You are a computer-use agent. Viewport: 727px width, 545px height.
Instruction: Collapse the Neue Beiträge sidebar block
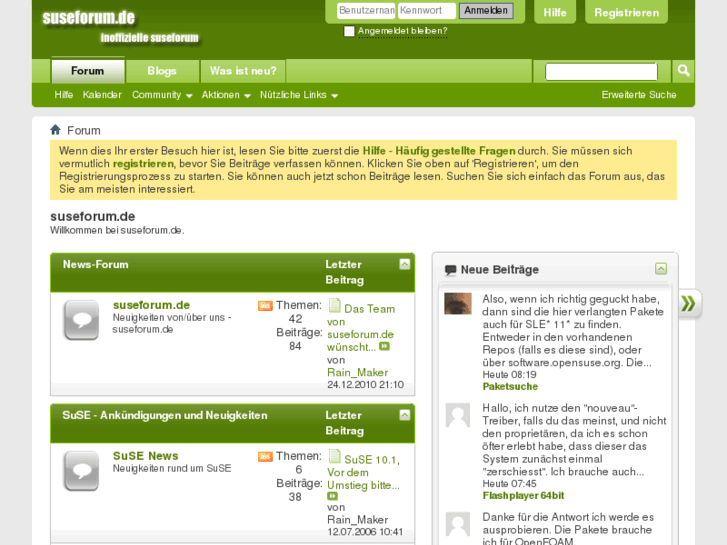pos(661,269)
